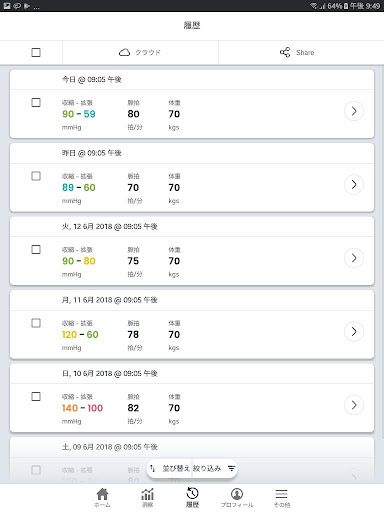Check the 90 - 59 reading checkbox
The image size is (384, 512).
(x=36, y=102)
